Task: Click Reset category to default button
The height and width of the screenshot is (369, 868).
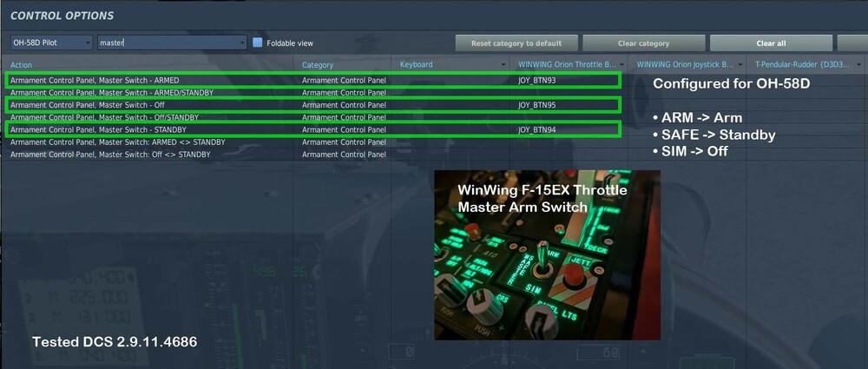Action: (x=516, y=43)
